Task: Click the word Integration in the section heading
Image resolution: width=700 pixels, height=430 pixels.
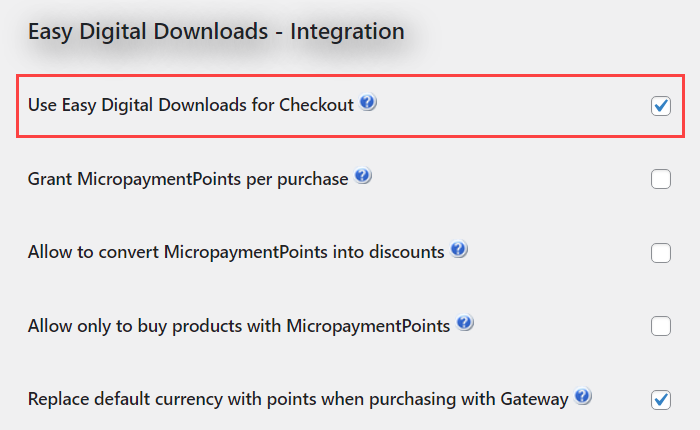Action: 347,32
